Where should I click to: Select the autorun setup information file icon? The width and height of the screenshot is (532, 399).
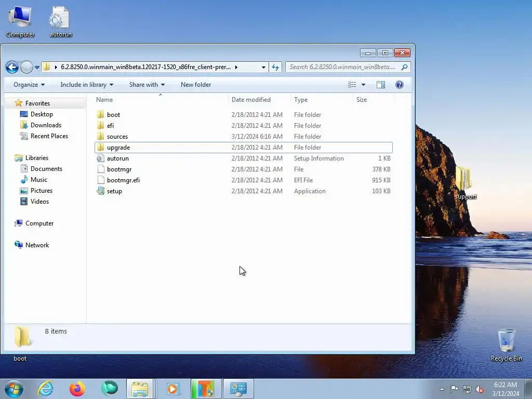[100, 158]
